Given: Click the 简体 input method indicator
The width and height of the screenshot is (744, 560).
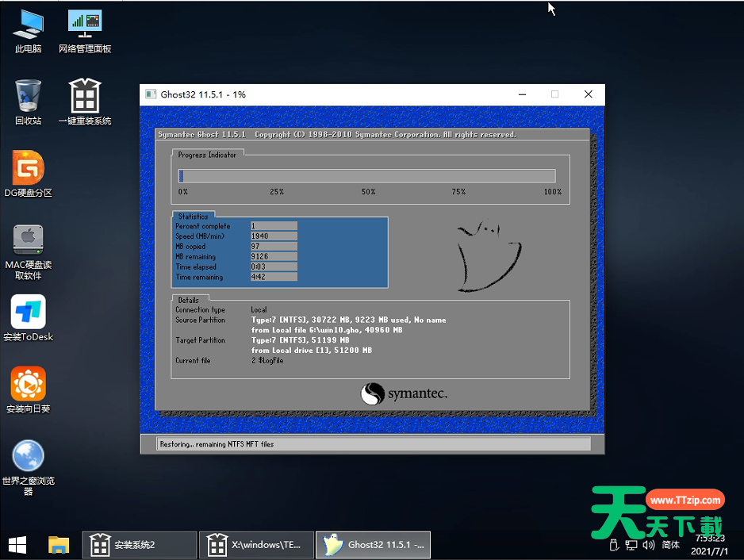Looking at the screenshot, I should [671, 545].
